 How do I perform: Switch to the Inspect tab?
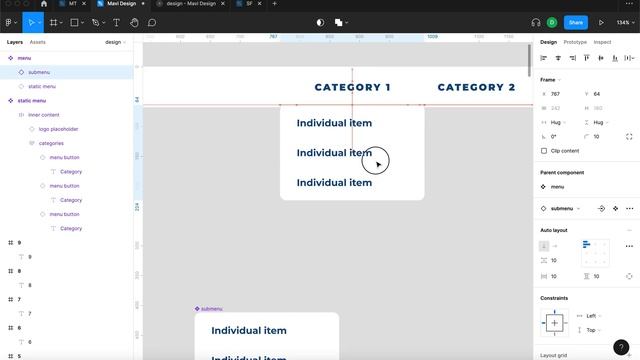pos(602,42)
